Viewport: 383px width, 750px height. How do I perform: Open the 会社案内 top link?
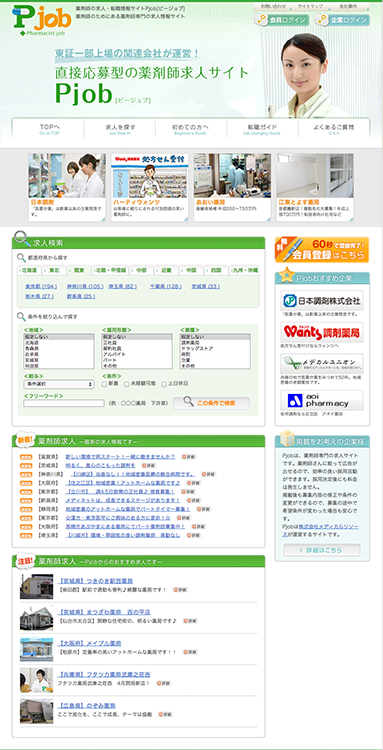(x=348, y=7)
